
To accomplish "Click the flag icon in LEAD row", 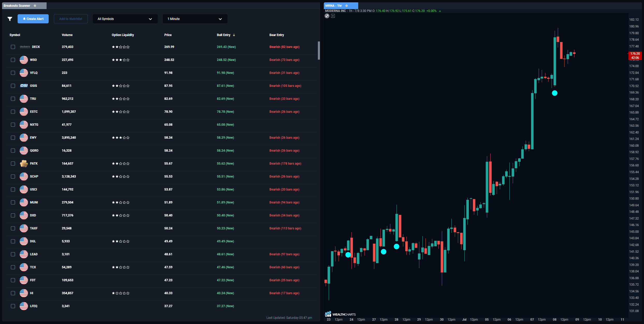I will [24, 254].
